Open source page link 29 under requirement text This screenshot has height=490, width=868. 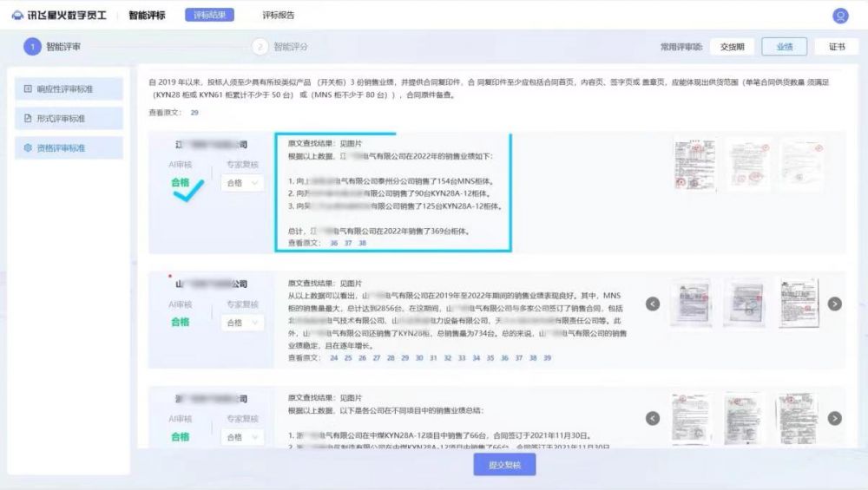click(194, 113)
